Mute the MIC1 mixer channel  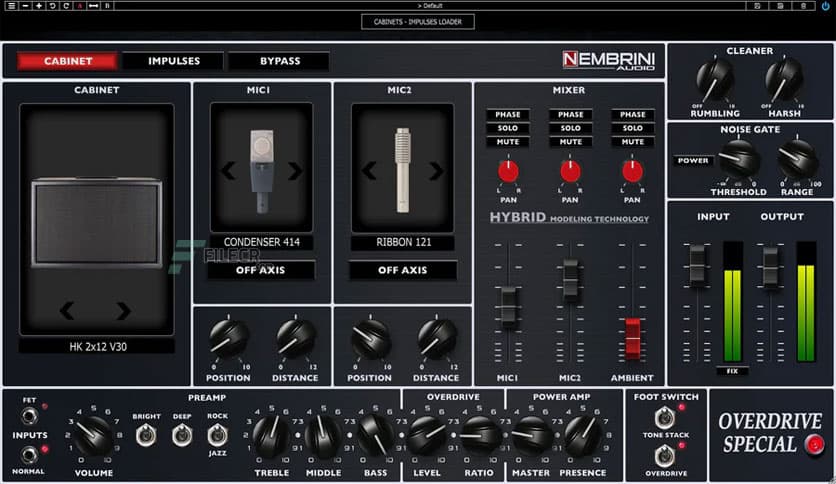click(508, 142)
